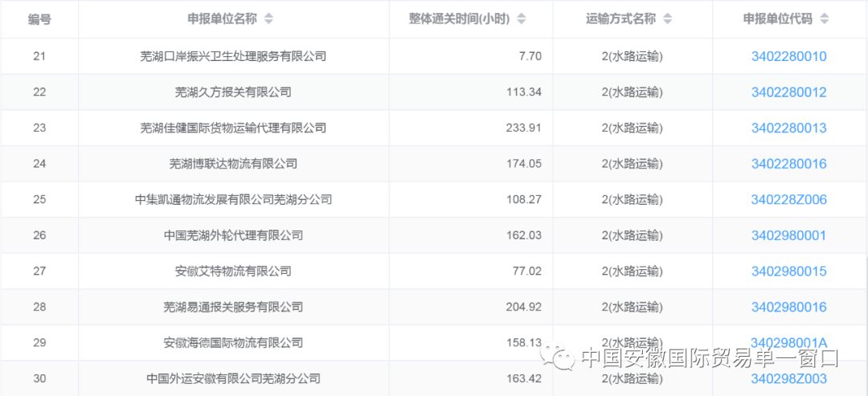Sort by 申报单位名称 column arrows
868x396 pixels.
click(x=268, y=18)
